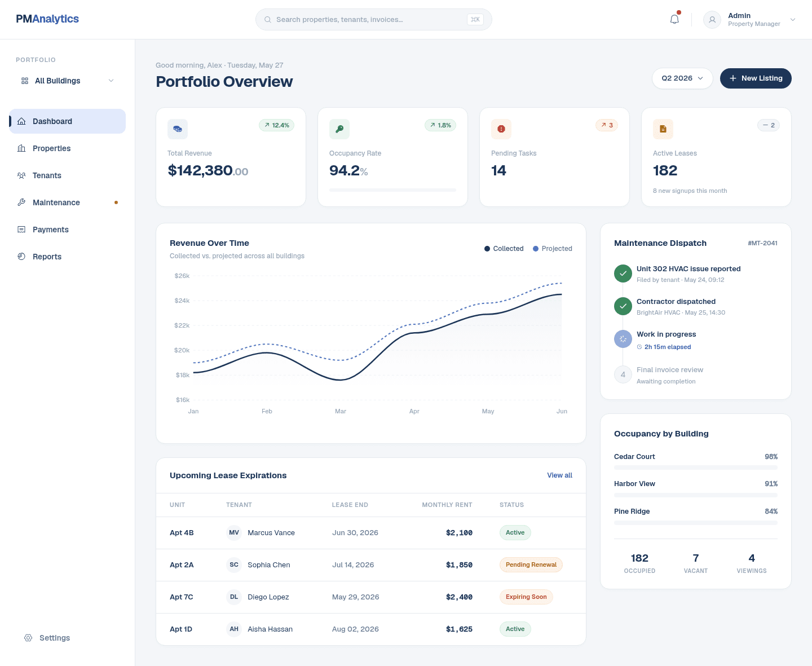Select the Apt 2A unit cell
Screen dimensions: 812x666
[x=182, y=565]
